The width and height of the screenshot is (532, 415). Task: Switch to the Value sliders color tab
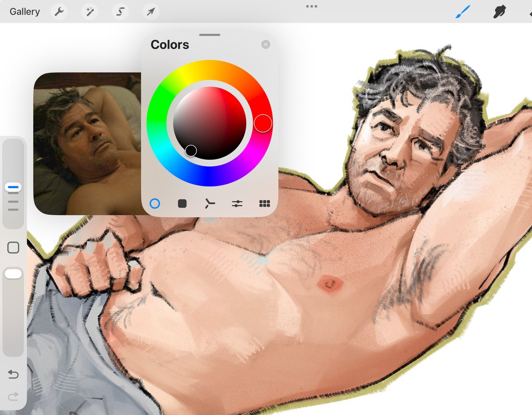[x=237, y=204]
